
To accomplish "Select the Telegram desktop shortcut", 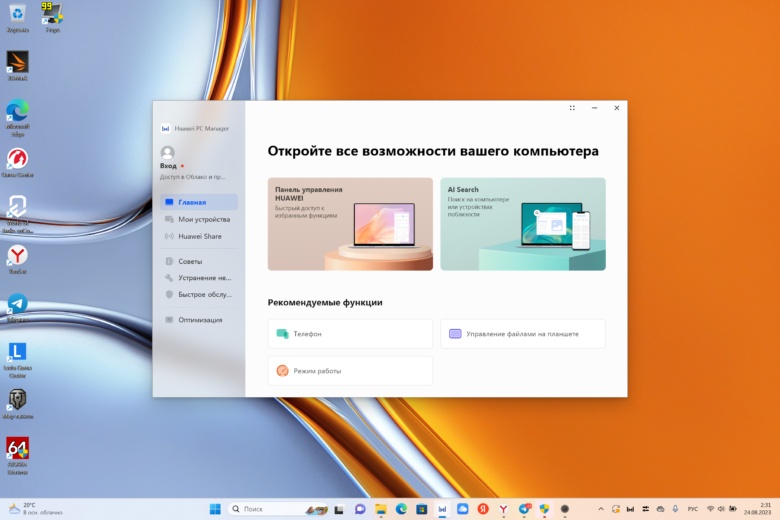I will (17, 308).
